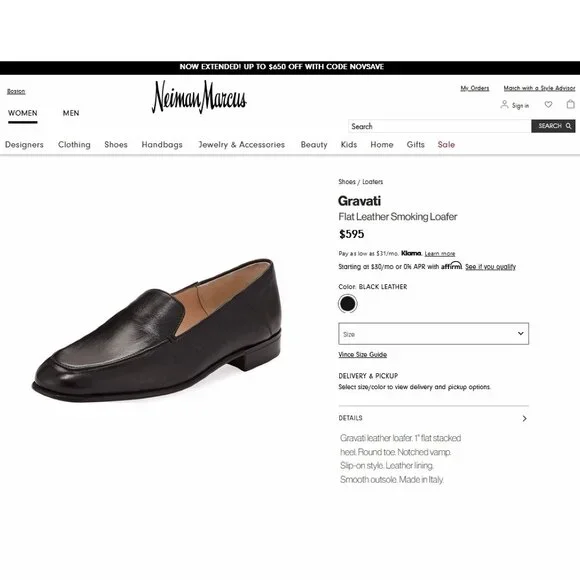Switch to the Men tab
Image resolution: width=580 pixels, height=580 pixels.
coord(71,113)
